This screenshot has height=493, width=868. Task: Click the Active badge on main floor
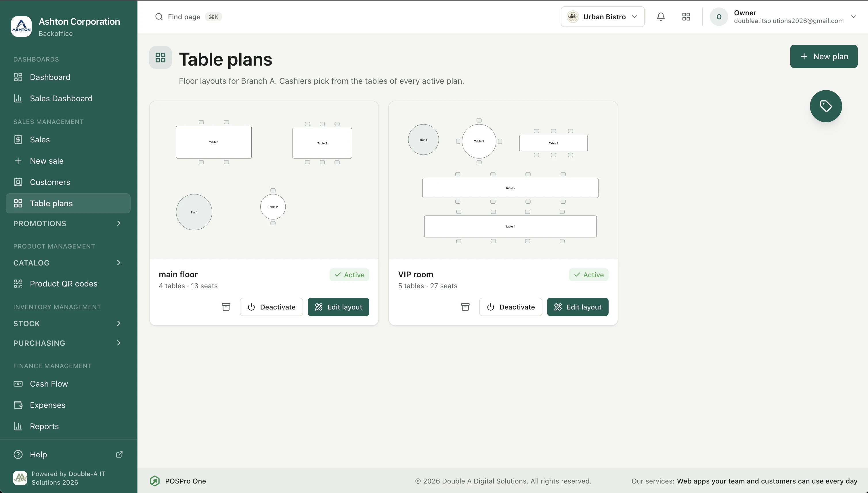(349, 275)
